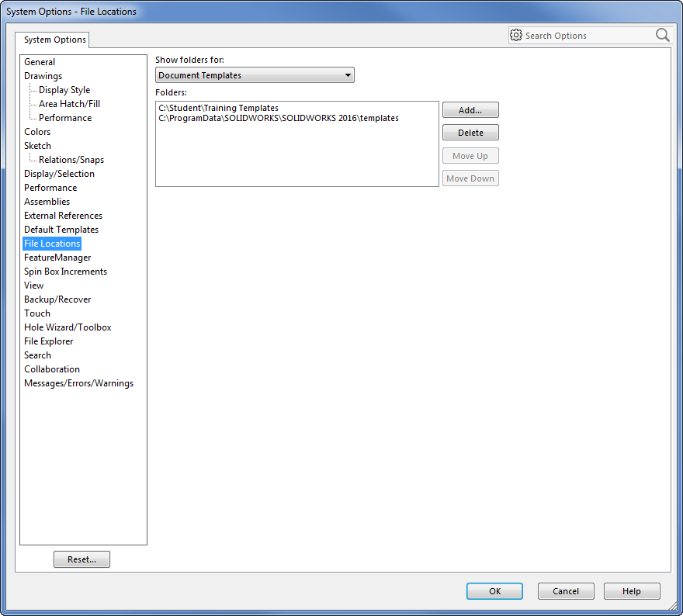683x616 pixels.
Task: Click the magnifier search icon
Action: 663,35
